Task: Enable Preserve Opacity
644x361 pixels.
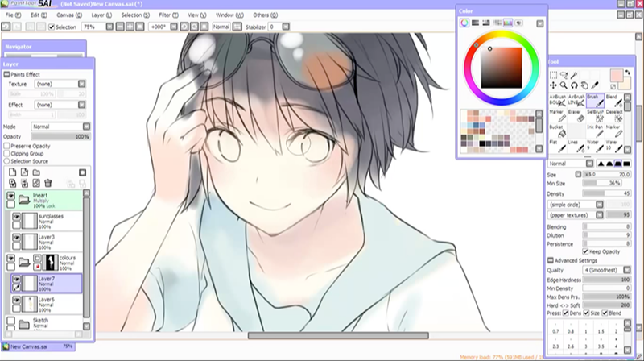Action: [x=6, y=146]
